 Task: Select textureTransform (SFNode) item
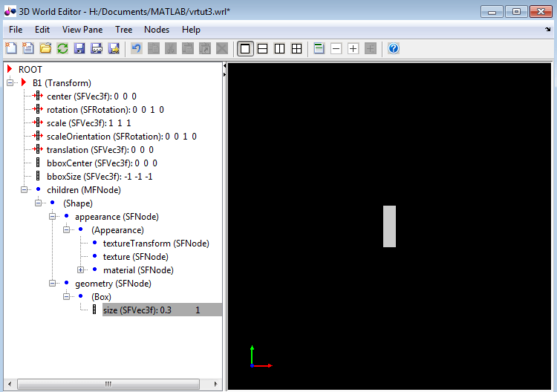(156, 244)
